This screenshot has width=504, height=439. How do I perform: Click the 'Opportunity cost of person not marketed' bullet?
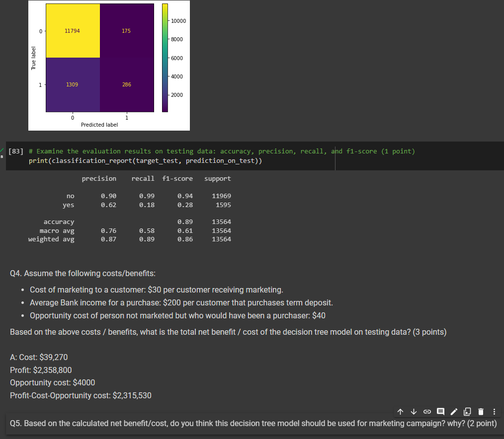pos(178,315)
